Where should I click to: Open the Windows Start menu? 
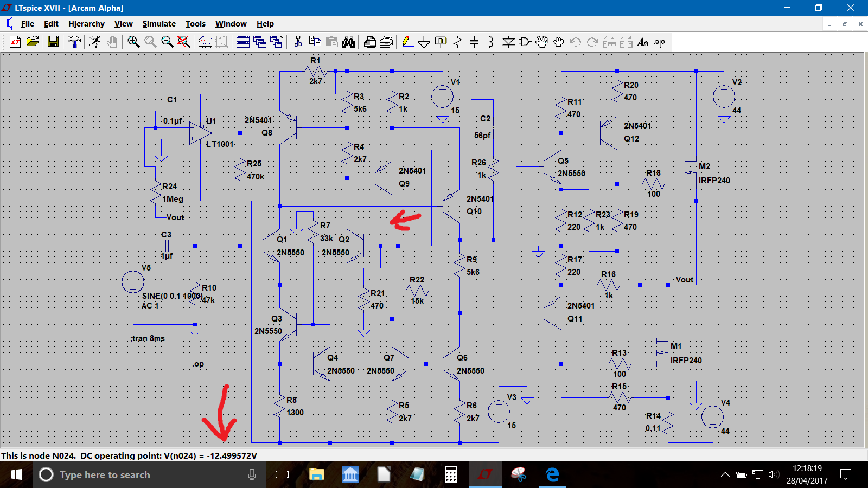pos(16,475)
